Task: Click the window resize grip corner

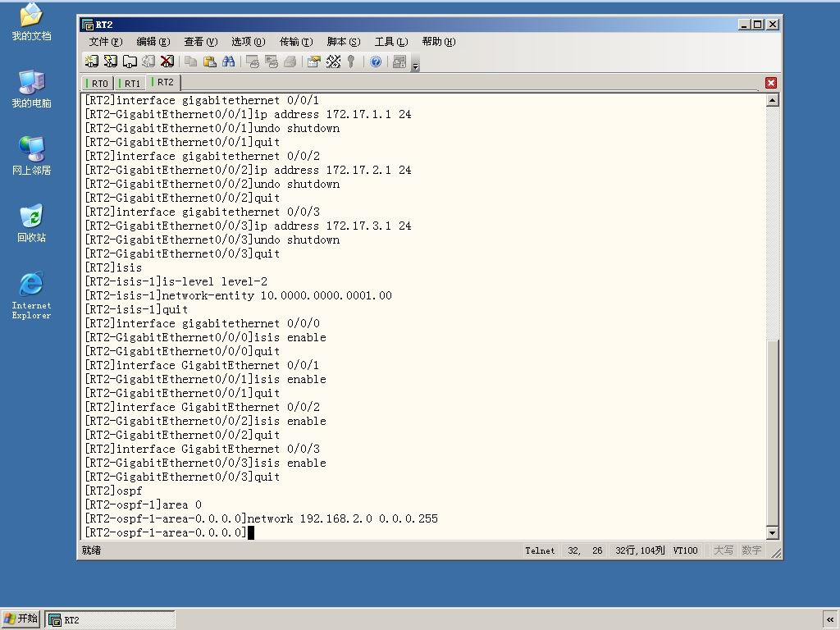Action: click(x=775, y=552)
